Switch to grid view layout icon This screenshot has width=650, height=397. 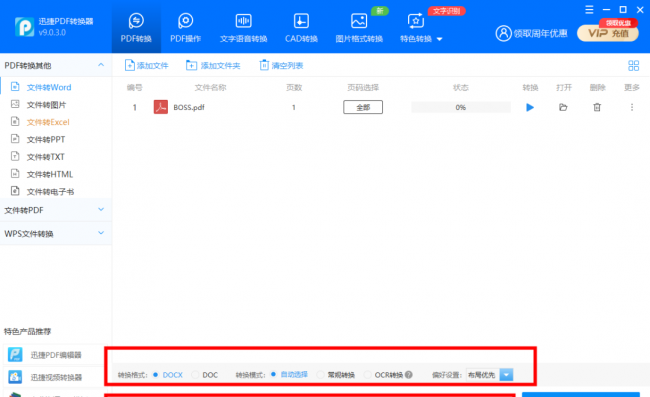tap(633, 65)
